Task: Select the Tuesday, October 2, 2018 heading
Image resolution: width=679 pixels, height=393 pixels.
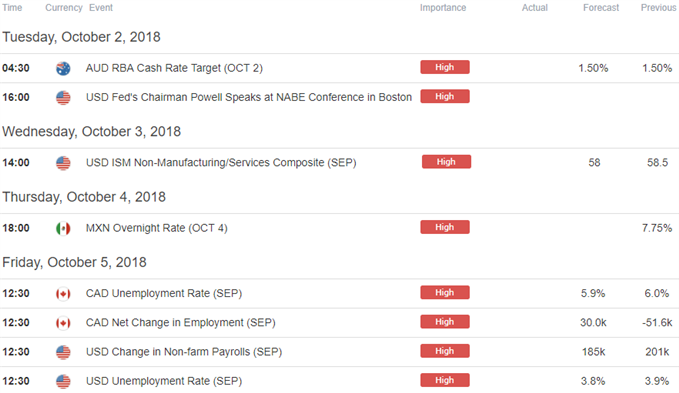Action: coord(81,37)
